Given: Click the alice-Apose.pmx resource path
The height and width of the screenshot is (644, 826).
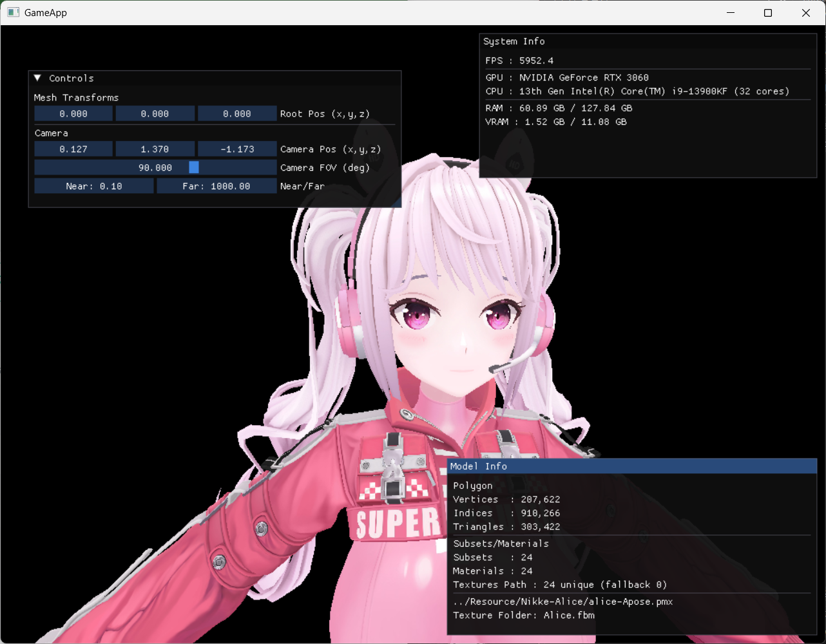Looking at the screenshot, I should click(563, 601).
